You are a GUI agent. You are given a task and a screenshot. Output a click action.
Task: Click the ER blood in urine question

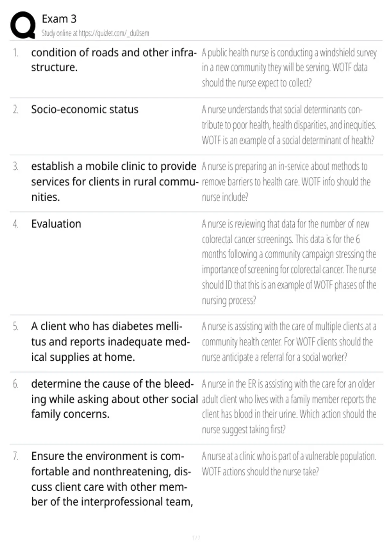point(289,407)
